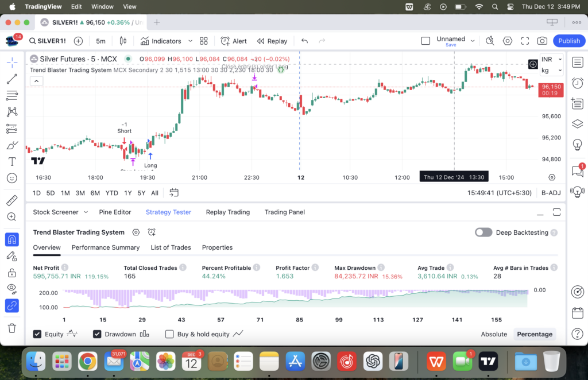Select the Absolute display option
Screen dimensions: 588x380
[494, 334]
